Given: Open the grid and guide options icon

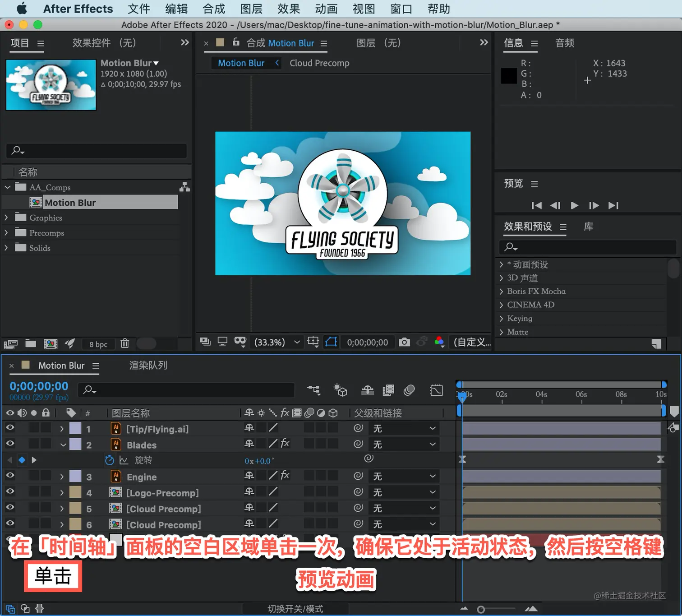Looking at the screenshot, I should [x=313, y=342].
